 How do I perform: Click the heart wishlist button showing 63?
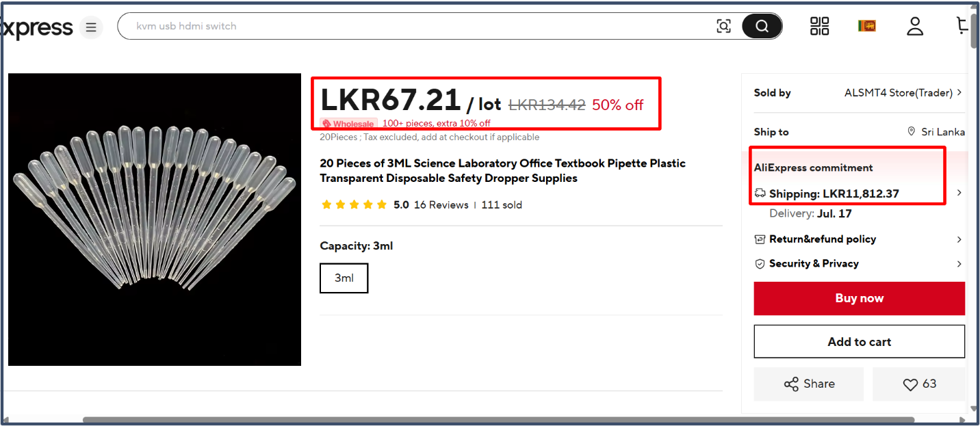pos(919,384)
